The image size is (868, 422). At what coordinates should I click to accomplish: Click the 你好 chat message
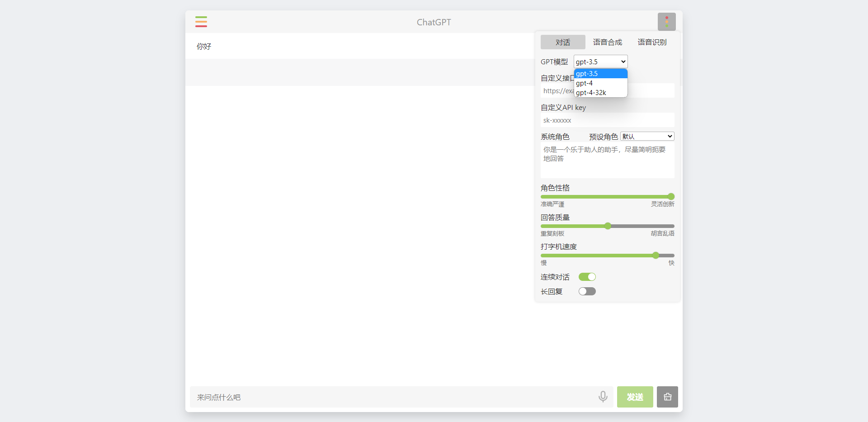click(204, 46)
